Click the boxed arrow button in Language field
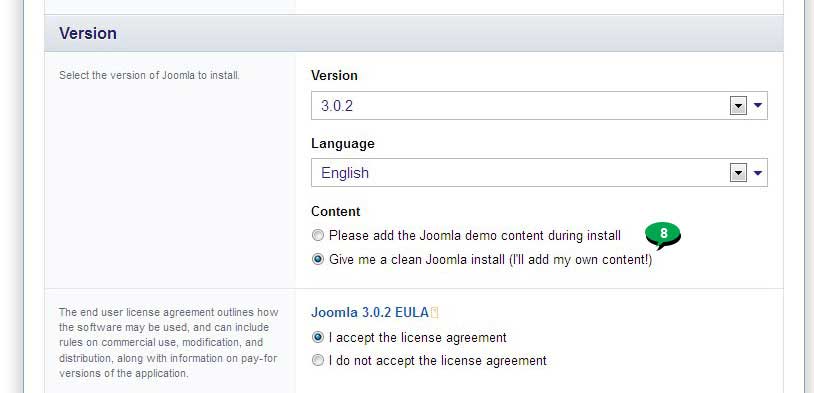Screen dimensions: 814x393 tap(738, 173)
